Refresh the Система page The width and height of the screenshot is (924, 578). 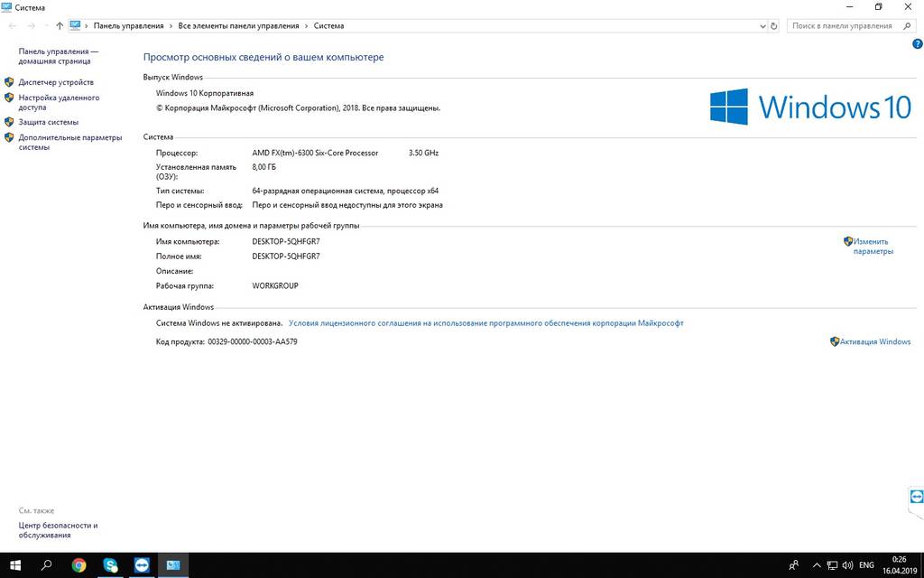[773, 26]
